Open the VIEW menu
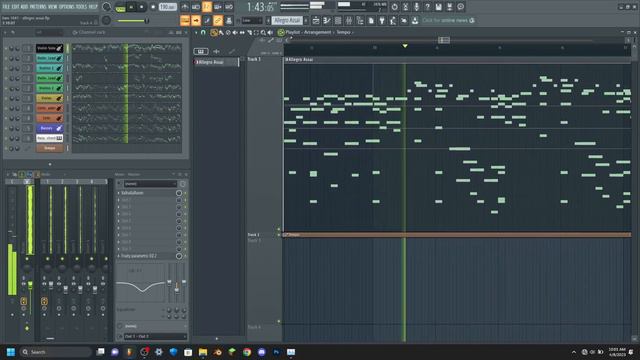This screenshot has width=640, height=360. [53, 7]
